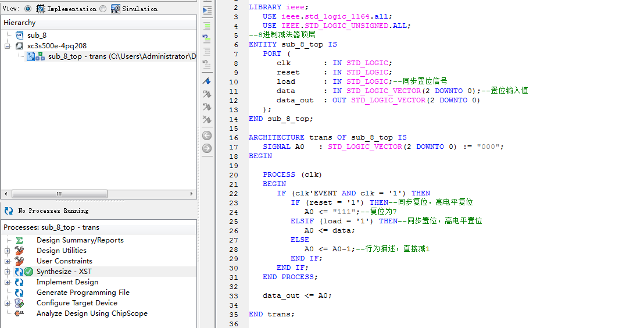Click the grey left-arrow back navigation icon
Screen dimensions: 644x328
[206, 136]
